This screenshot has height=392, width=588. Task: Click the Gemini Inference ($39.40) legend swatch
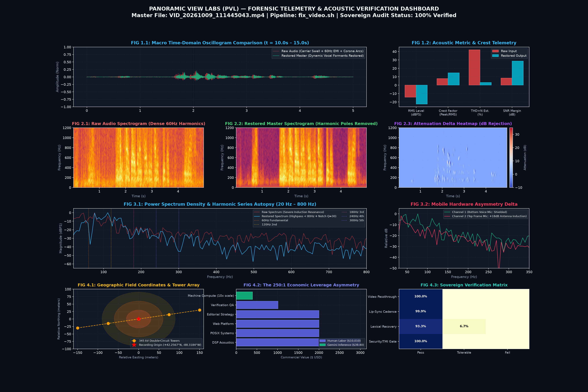[322, 345]
